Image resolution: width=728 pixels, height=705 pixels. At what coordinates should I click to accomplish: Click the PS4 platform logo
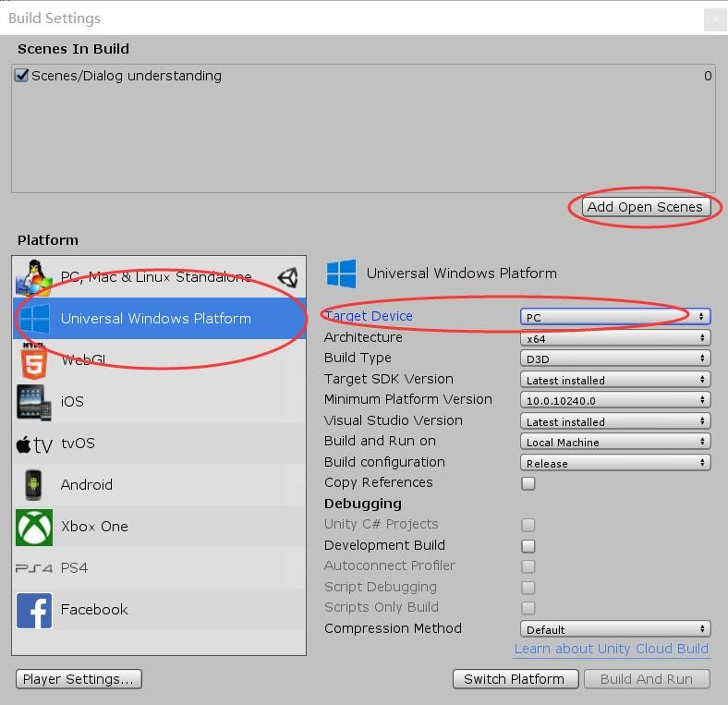coord(34,568)
